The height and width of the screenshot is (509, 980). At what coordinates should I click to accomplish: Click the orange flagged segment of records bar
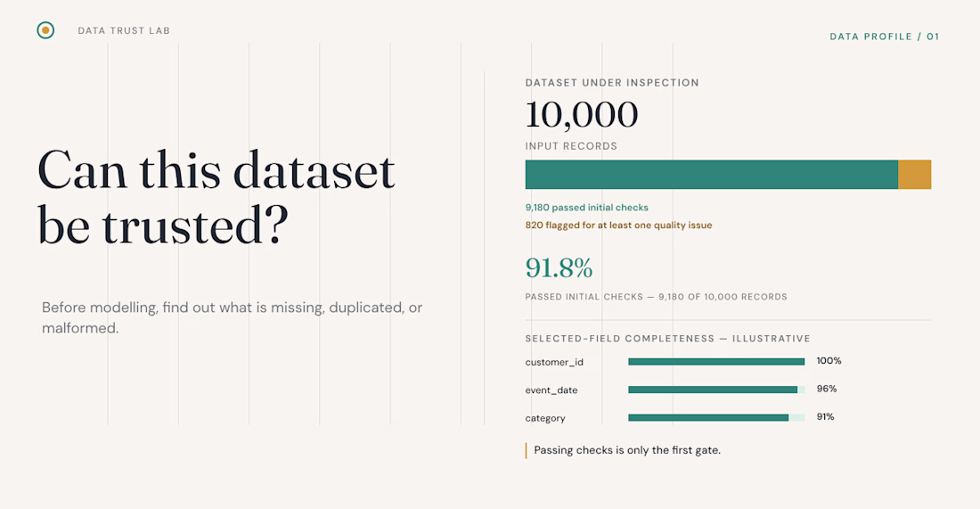[x=914, y=175]
